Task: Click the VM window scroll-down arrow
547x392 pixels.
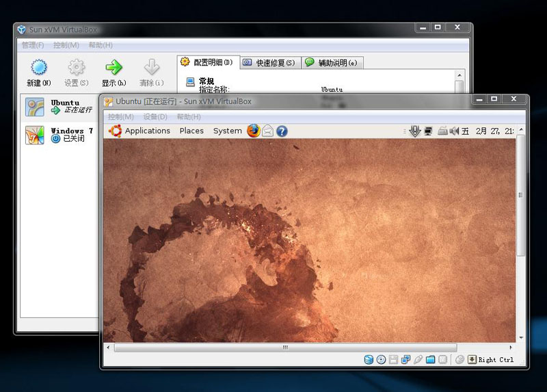Action: coord(521,338)
